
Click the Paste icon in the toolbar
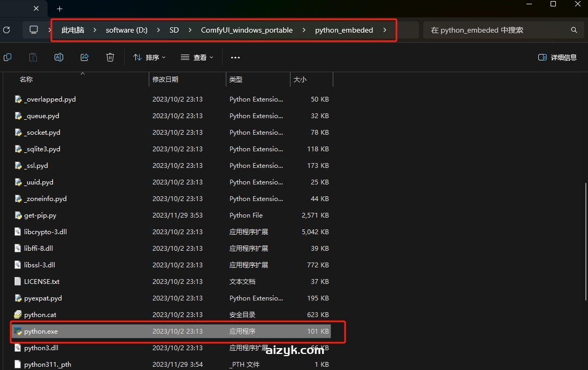(x=33, y=57)
